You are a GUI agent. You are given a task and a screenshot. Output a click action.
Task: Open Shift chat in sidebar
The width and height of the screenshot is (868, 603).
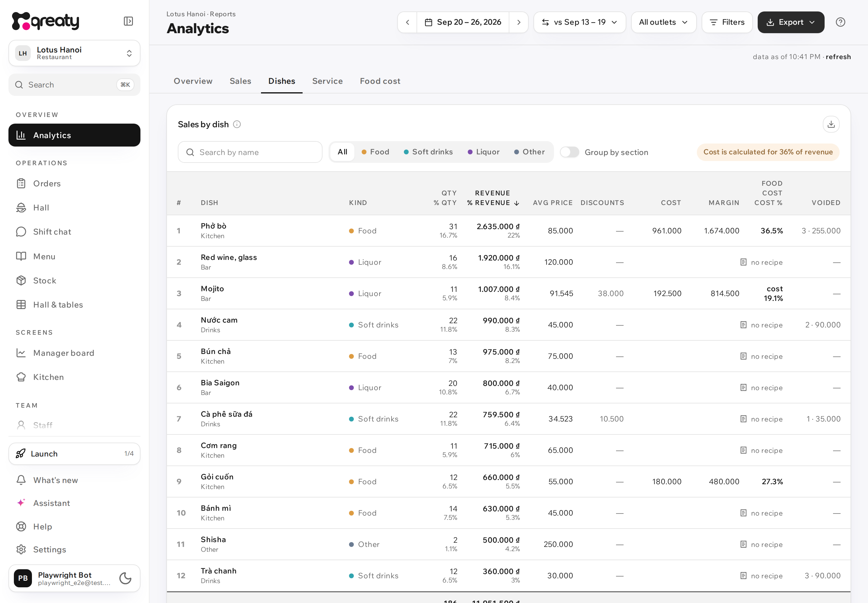(74, 232)
